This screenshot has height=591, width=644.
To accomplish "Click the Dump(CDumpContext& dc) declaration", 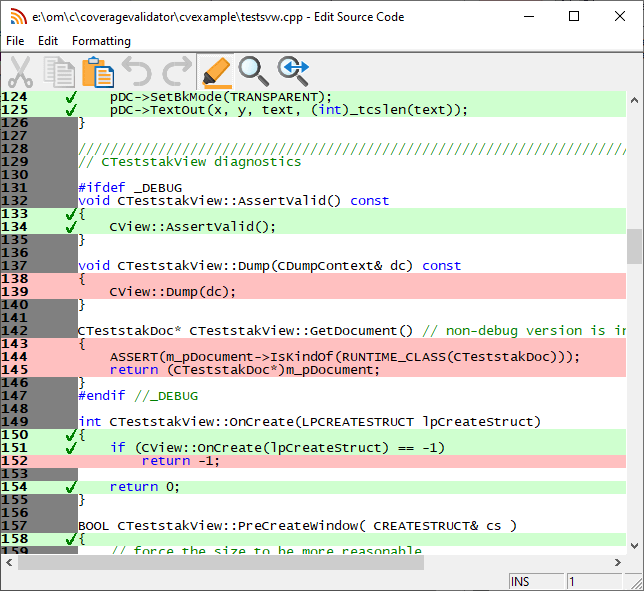I will point(270,266).
